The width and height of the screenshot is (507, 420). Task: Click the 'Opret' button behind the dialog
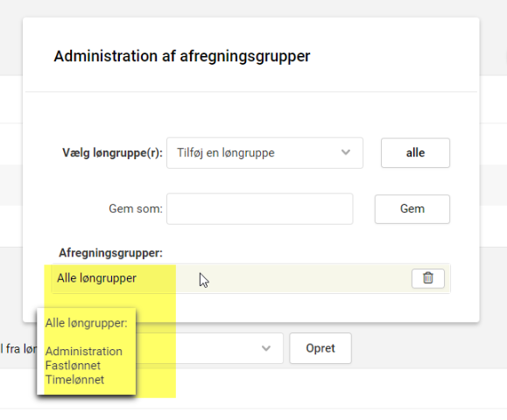point(320,348)
